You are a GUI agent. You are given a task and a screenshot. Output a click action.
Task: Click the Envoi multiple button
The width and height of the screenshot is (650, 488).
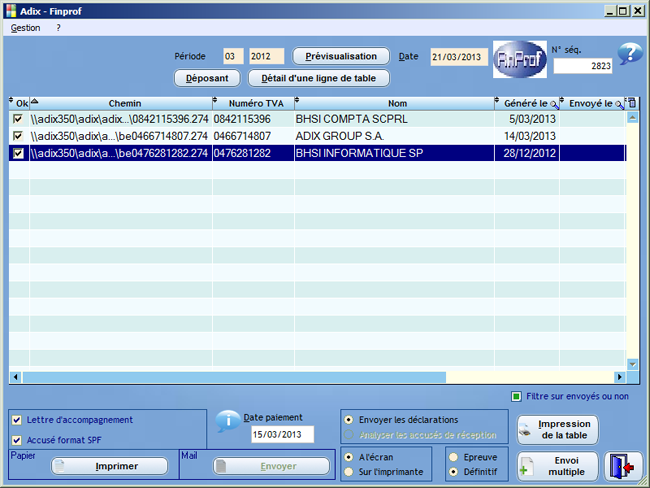(x=558, y=466)
